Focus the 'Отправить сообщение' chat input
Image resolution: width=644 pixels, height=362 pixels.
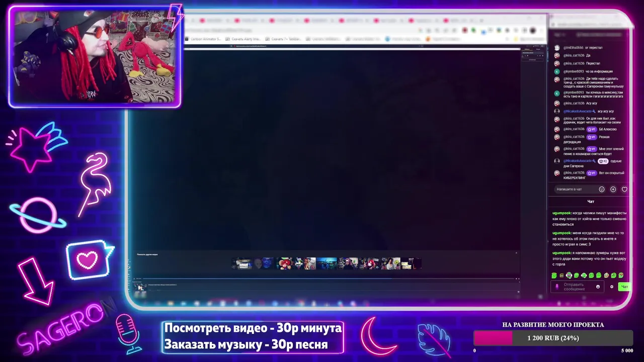pyautogui.click(x=578, y=287)
